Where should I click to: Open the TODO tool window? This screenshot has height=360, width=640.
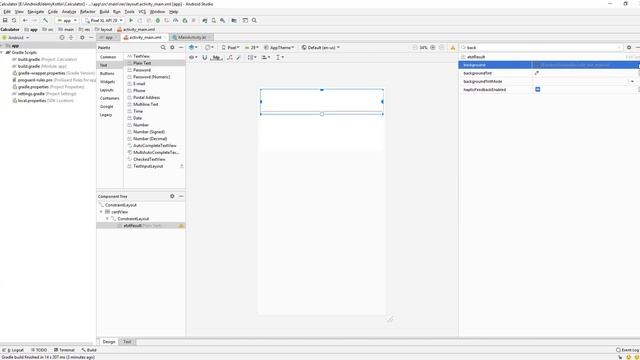[x=39, y=350]
